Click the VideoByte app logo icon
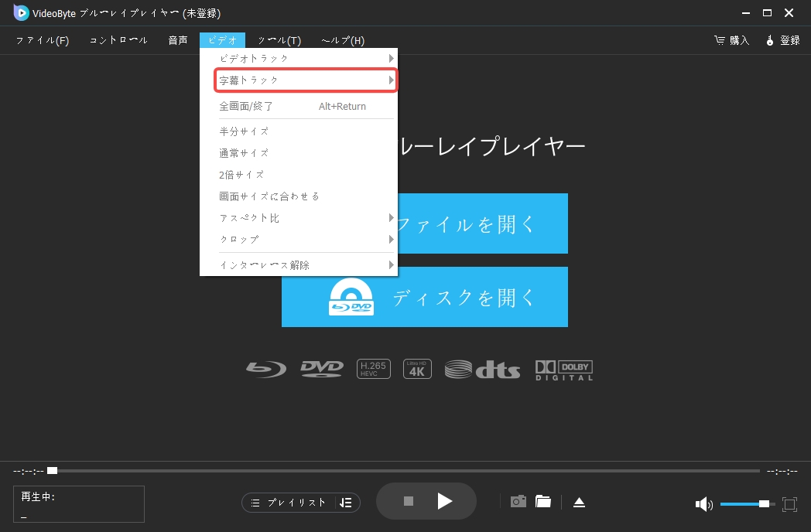Screen dimensions: 811x532 (21, 12)
